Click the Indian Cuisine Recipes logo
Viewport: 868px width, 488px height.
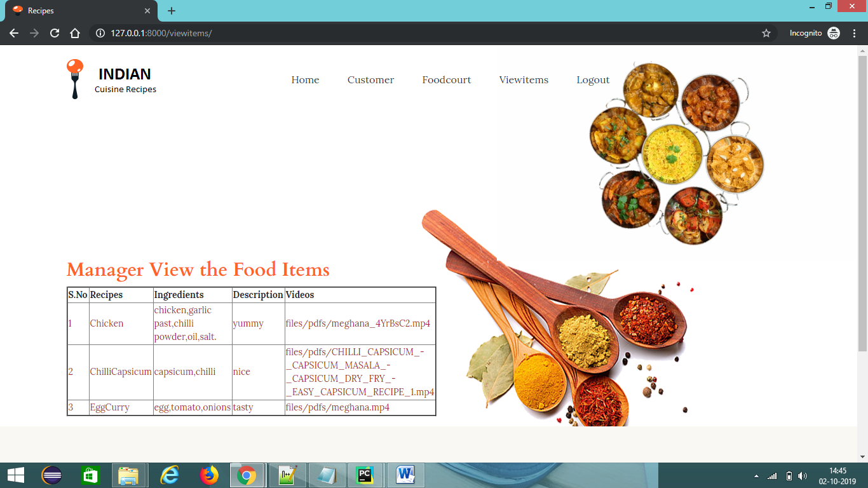point(111,79)
